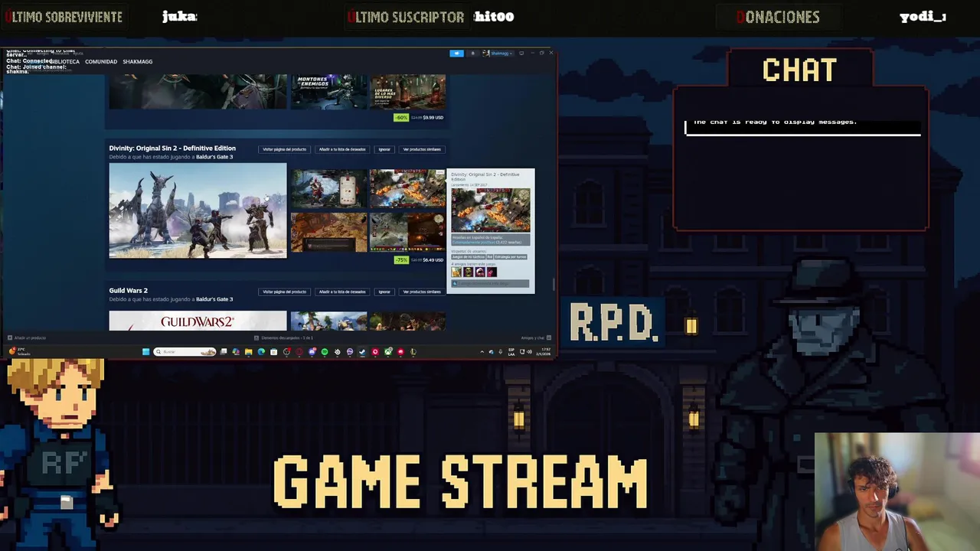Open the SHAKMAGG profile menu tab
Screen dimensions: 980x551
138,61
